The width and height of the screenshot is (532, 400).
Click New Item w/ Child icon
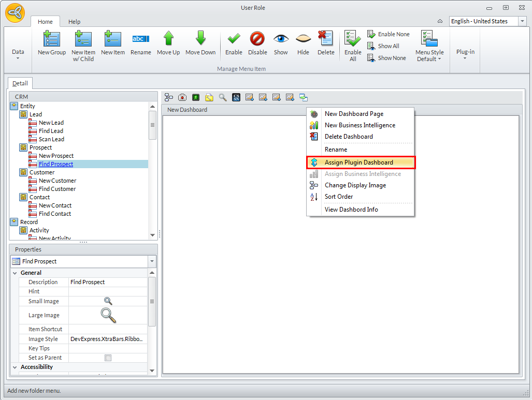(x=83, y=40)
